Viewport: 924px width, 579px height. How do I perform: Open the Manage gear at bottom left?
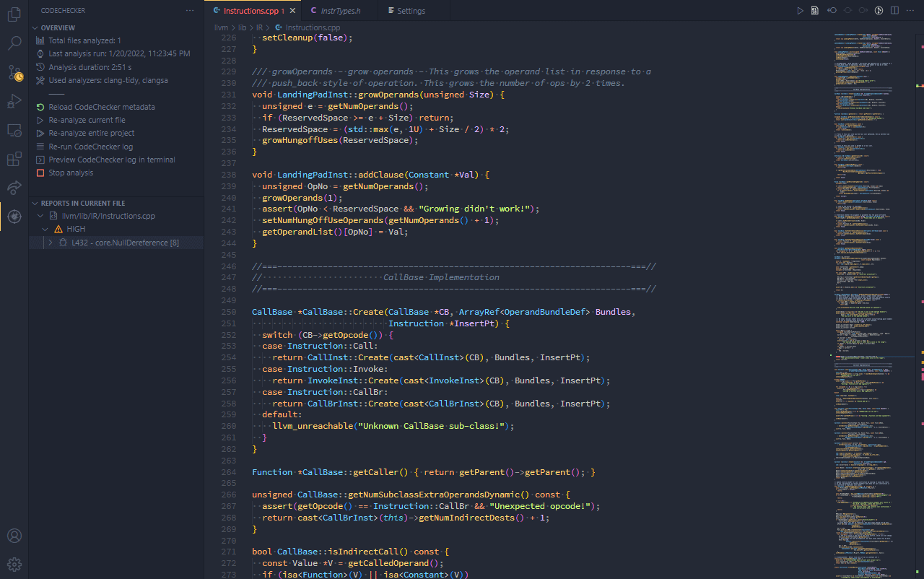point(14,564)
